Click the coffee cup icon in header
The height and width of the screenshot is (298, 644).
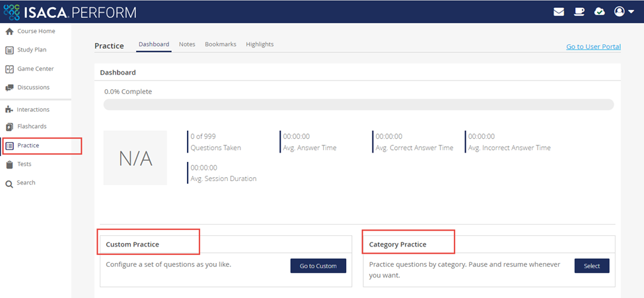coord(579,12)
